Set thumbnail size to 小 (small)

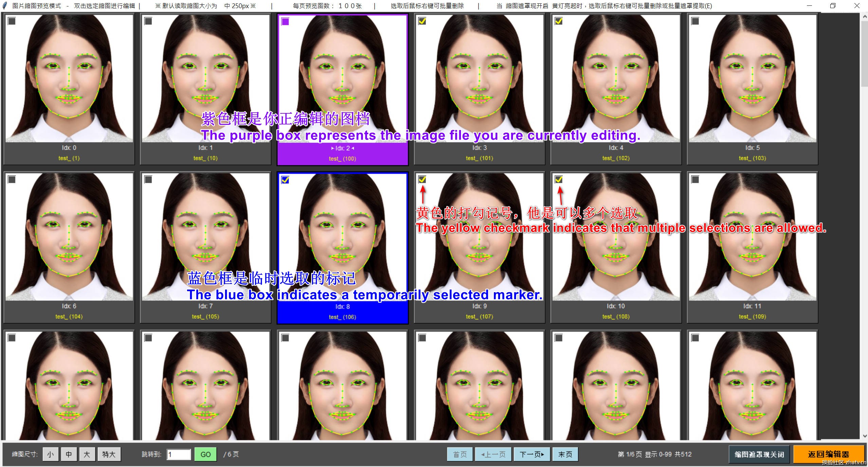(51, 454)
